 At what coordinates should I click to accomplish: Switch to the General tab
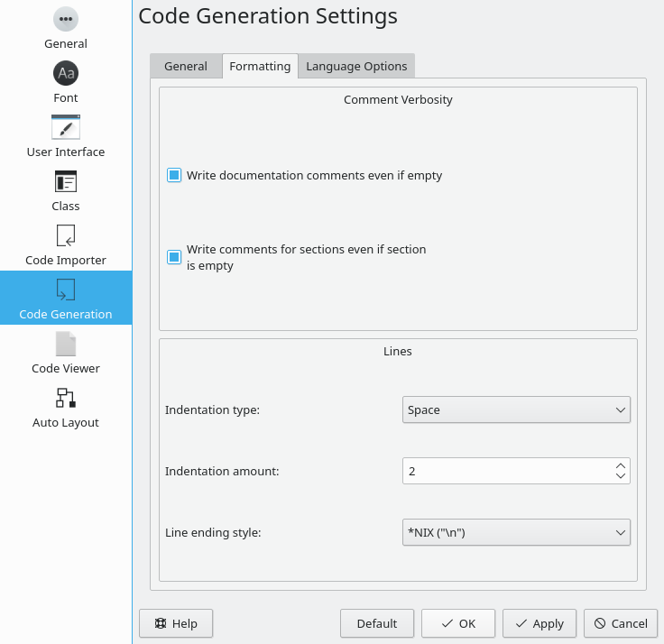point(186,66)
